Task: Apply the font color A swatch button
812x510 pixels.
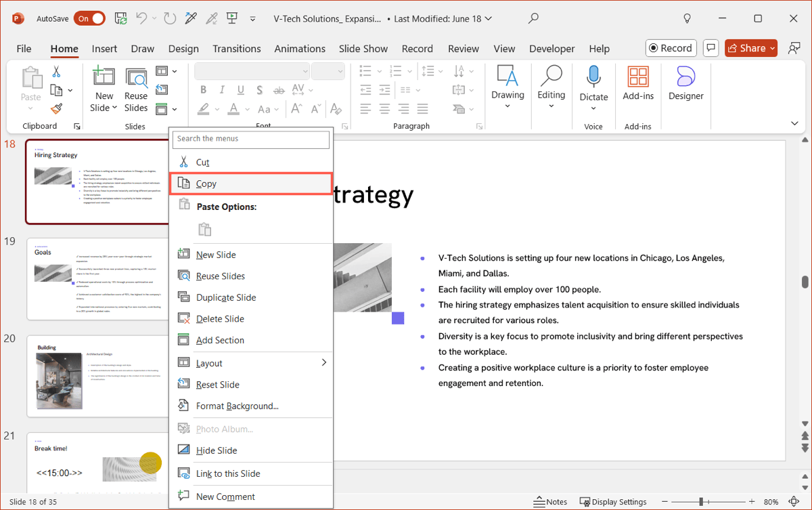Action: (233, 108)
